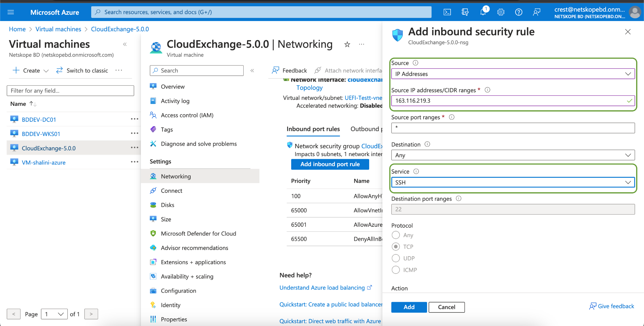This screenshot has width=644, height=326.
Task: Collapse the resource menu sidebar
Action: tap(252, 71)
